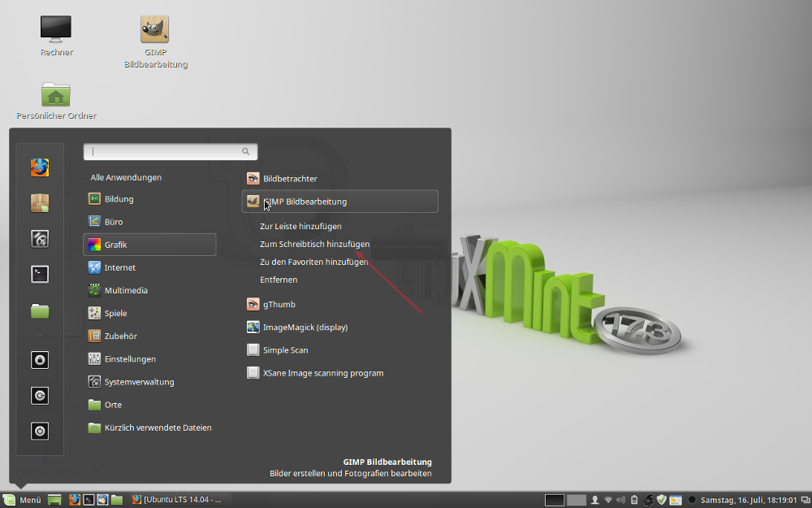Click the Log Out button in menu
Viewport: 812px width, 508px height.
coord(40,396)
